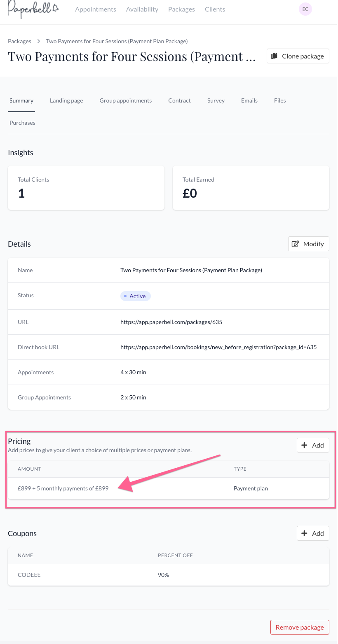Open the Clients navigation item

pyautogui.click(x=215, y=9)
